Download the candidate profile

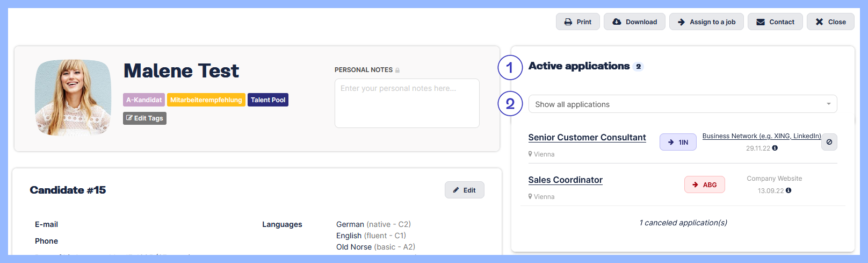(x=634, y=22)
